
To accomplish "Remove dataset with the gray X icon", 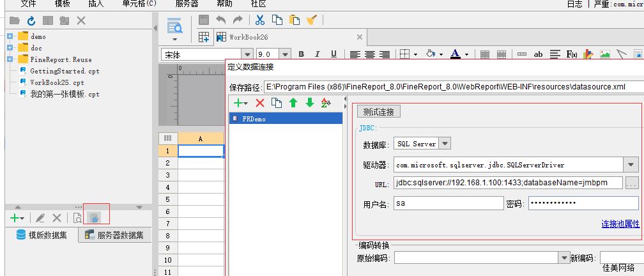I will 57,218.
